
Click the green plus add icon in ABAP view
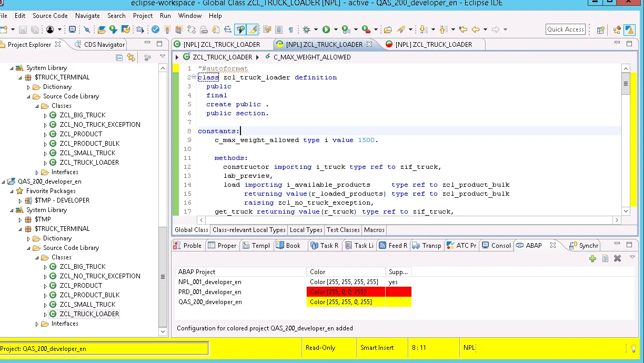(x=592, y=258)
